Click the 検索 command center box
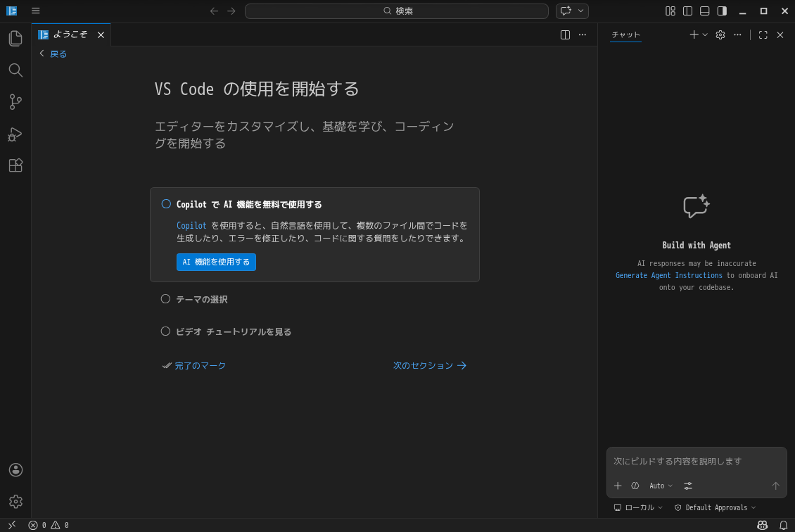 [x=397, y=11]
